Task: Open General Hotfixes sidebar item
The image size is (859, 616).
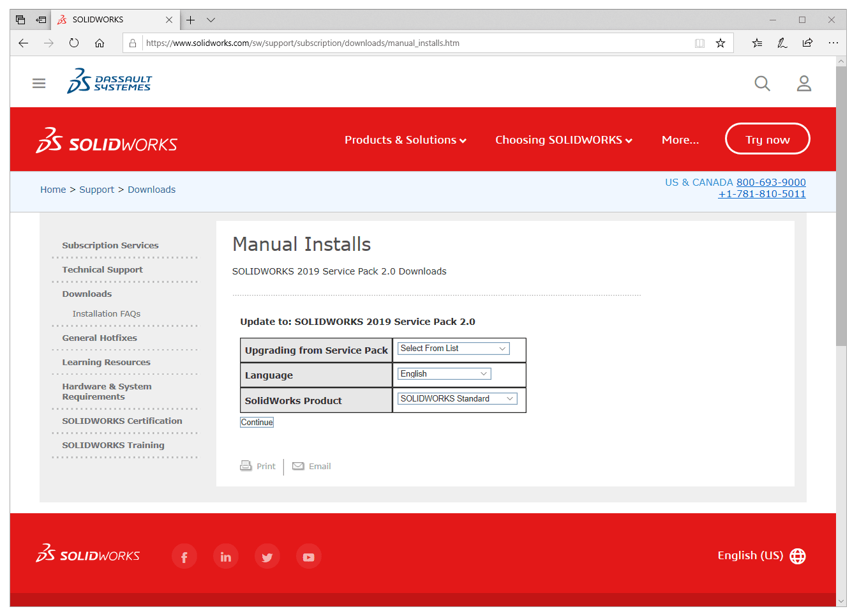Action: coord(100,338)
